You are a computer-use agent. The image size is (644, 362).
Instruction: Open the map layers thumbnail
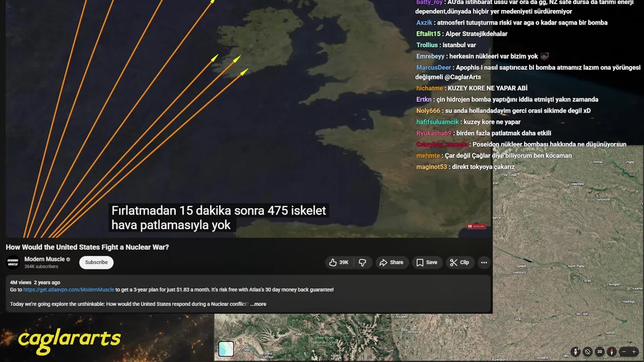coord(226,349)
